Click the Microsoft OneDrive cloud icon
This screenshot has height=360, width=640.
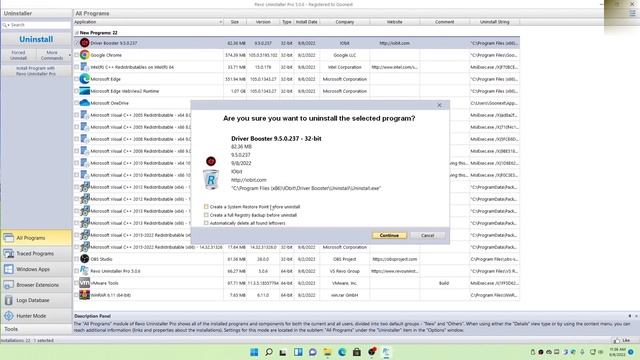click(x=84, y=103)
